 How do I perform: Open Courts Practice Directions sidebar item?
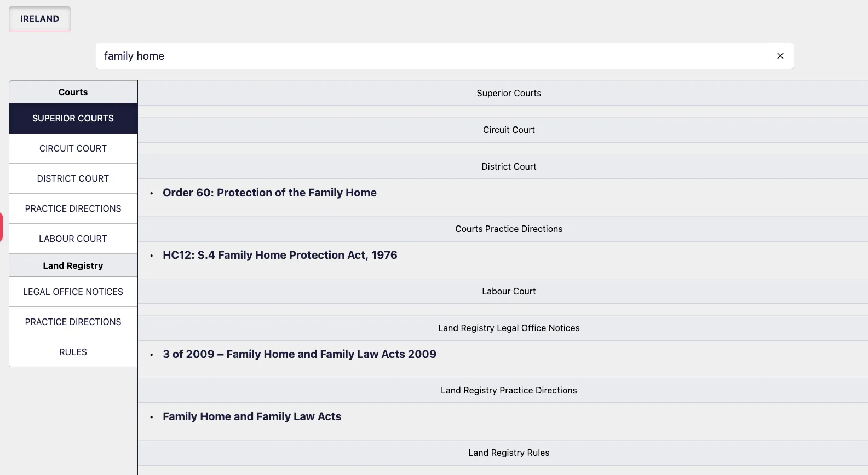(73, 208)
